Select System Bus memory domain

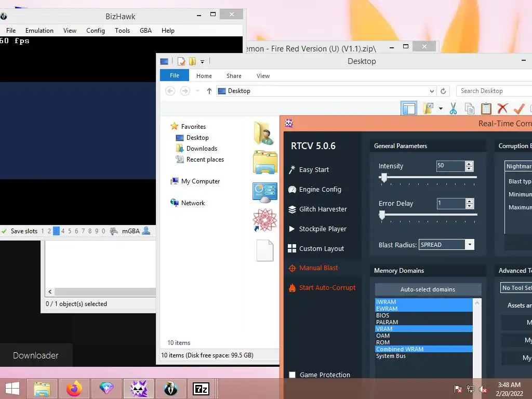tap(424, 356)
